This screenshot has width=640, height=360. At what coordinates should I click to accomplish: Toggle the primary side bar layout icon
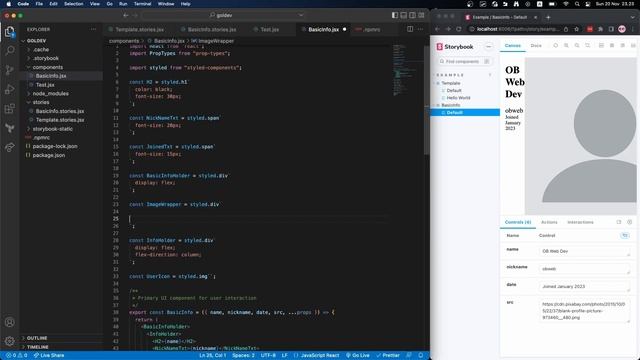click(395, 15)
